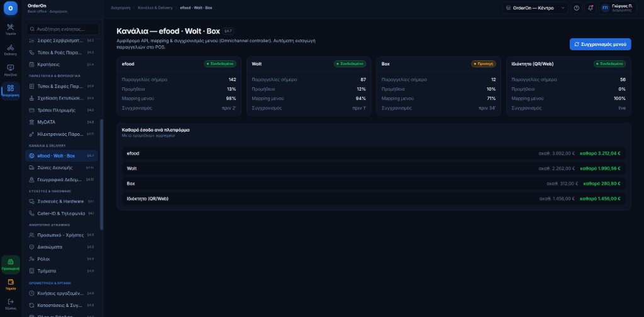644x317 pixels.
Task: Click the sidebar vertical scrollbar
Action: 101,174
